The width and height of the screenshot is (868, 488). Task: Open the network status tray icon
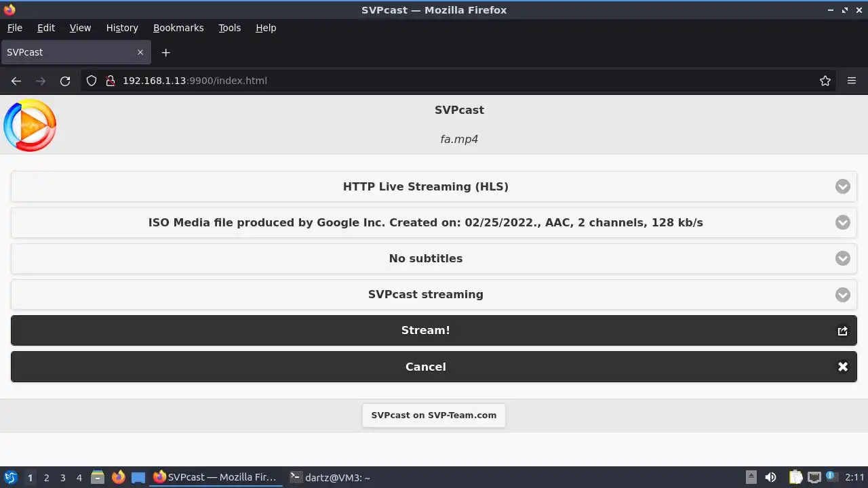click(814, 477)
